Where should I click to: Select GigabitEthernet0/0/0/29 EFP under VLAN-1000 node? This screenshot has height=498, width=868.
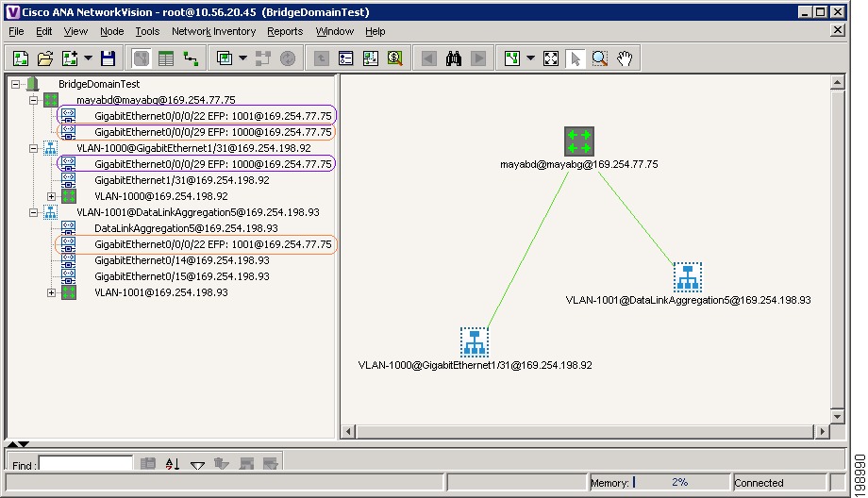coord(213,164)
